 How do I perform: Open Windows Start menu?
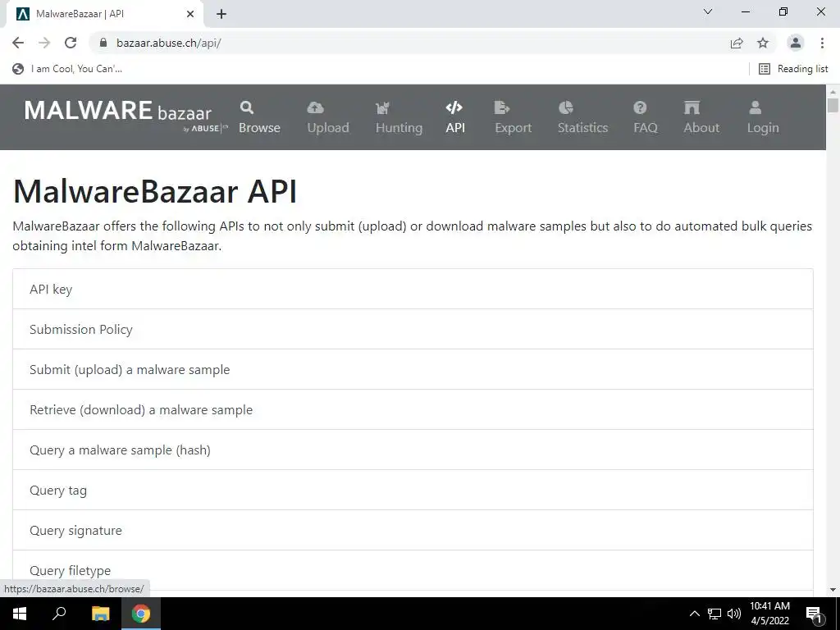[20, 614]
